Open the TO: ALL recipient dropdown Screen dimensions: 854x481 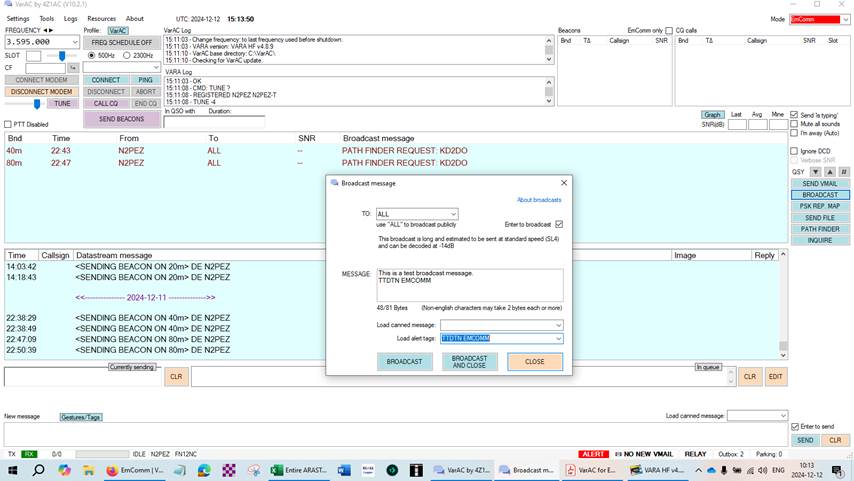click(x=453, y=214)
